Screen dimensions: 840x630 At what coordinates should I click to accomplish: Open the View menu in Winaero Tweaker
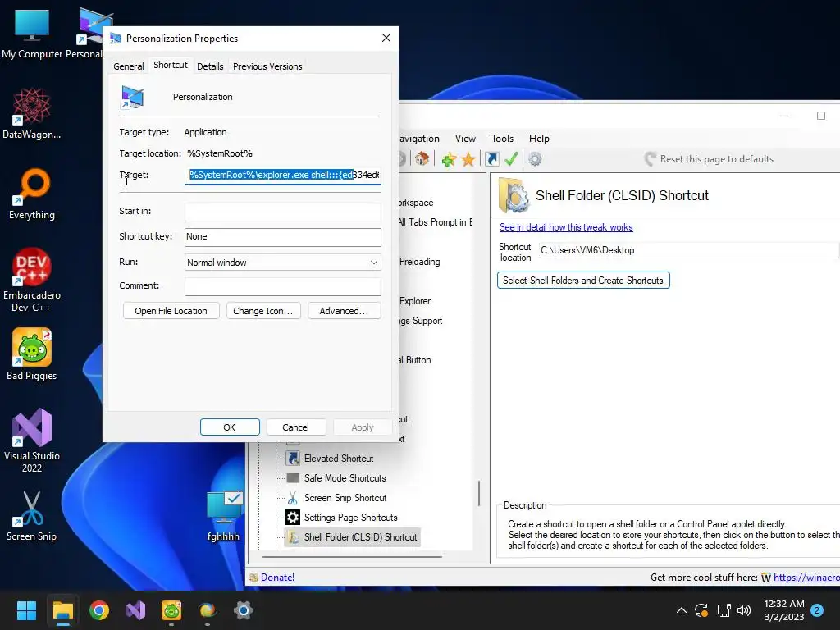click(465, 138)
